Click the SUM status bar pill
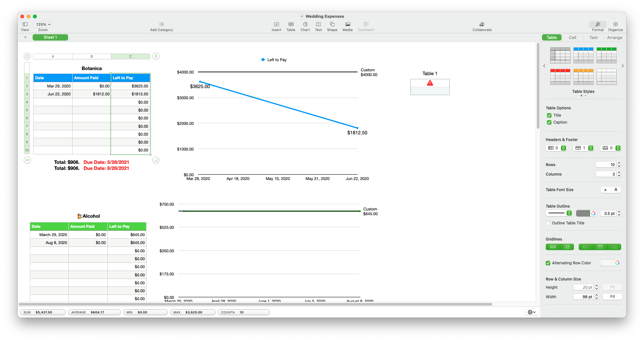Screen dimensions: 644x341 43,312
